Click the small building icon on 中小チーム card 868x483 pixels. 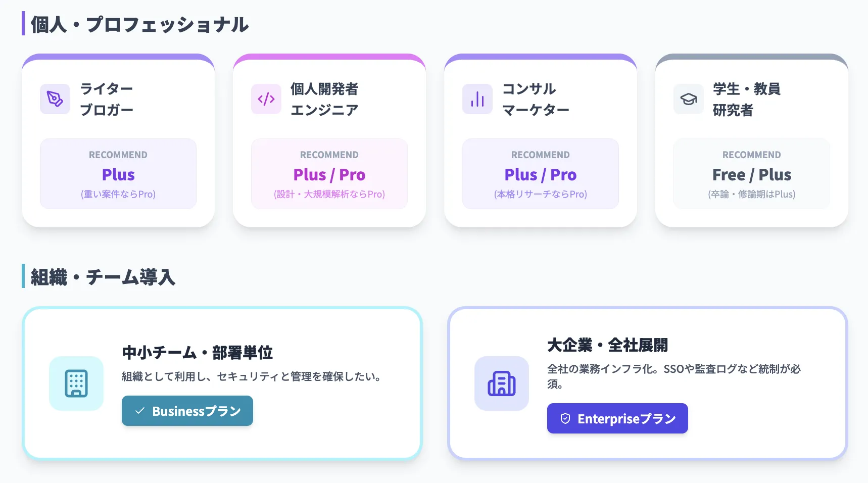(76, 383)
